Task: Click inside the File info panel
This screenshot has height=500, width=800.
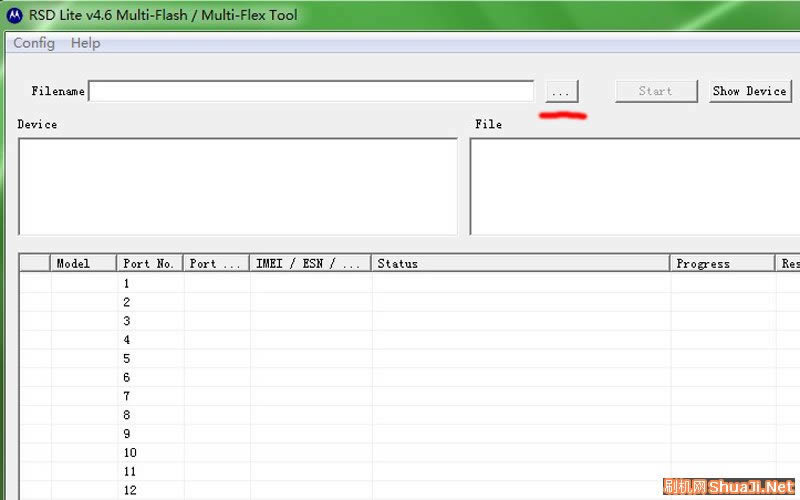Action: pos(634,186)
